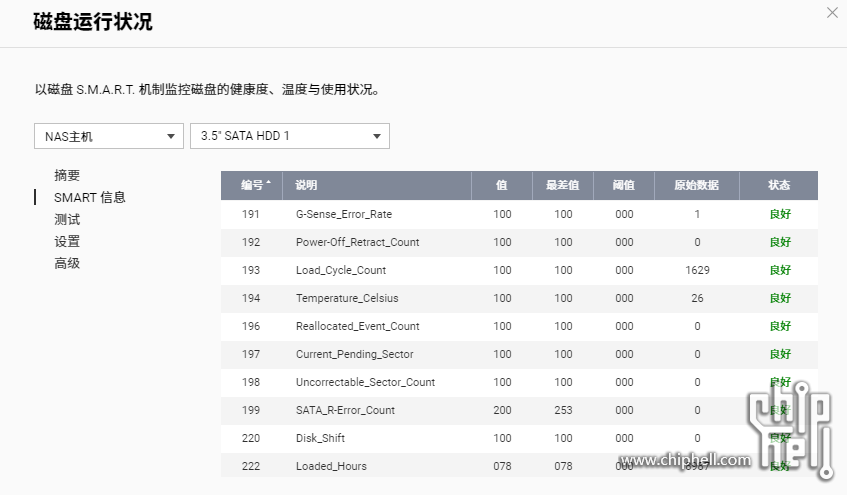
Task: Click the ID number 220
Action: [x=251, y=438]
